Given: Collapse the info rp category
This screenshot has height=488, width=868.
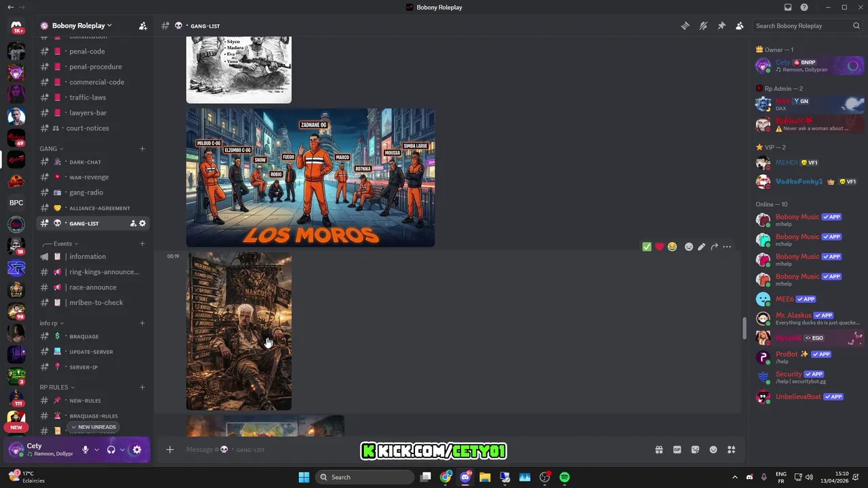Looking at the screenshot, I should [x=52, y=323].
